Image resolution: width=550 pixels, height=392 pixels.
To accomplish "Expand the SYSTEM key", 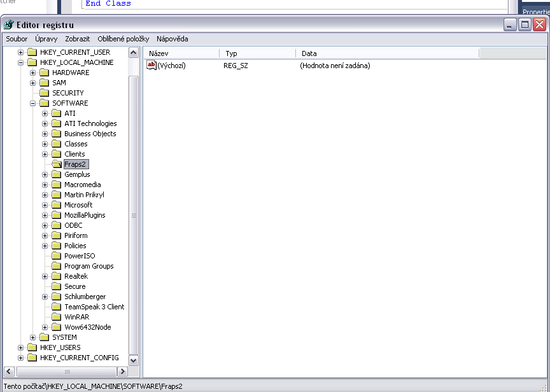I will 32,338.
